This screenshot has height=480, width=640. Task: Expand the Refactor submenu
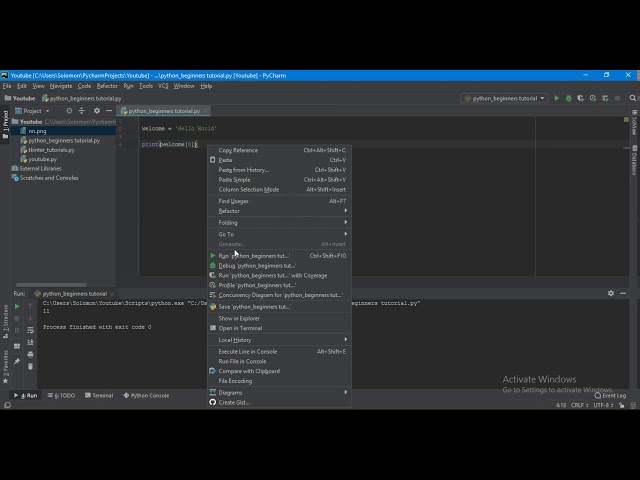click(x=280, y=211)
